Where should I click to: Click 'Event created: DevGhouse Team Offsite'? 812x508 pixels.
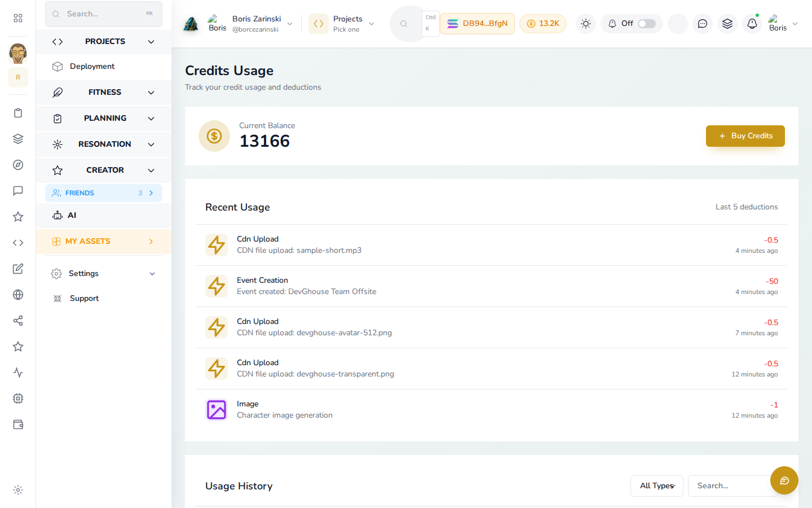pyautogui.click(x=307, y=292)
